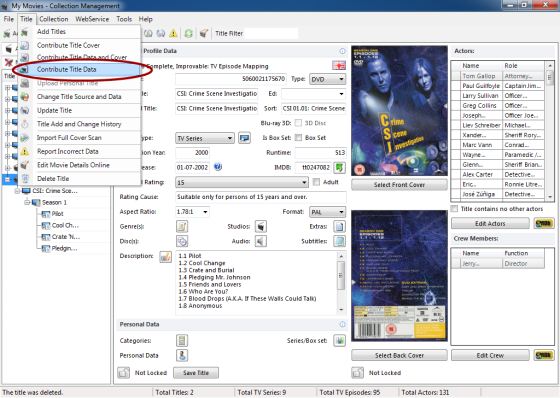The width and height of the screenshot is (560, 398).
Task: Open the Ed: edition dropdown
Action: 313,94
